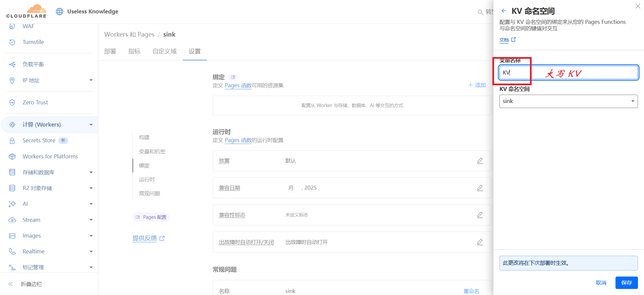This screenshot has height=295, width=644.
Task: Click 取消 to cancel binding
Action: pyautogui.click(x=601, y=283)
